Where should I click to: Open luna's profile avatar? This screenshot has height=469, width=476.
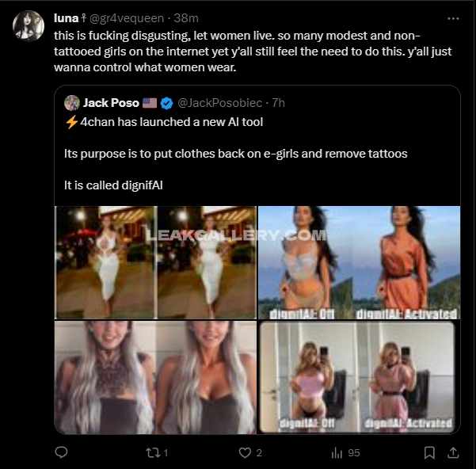28,25
